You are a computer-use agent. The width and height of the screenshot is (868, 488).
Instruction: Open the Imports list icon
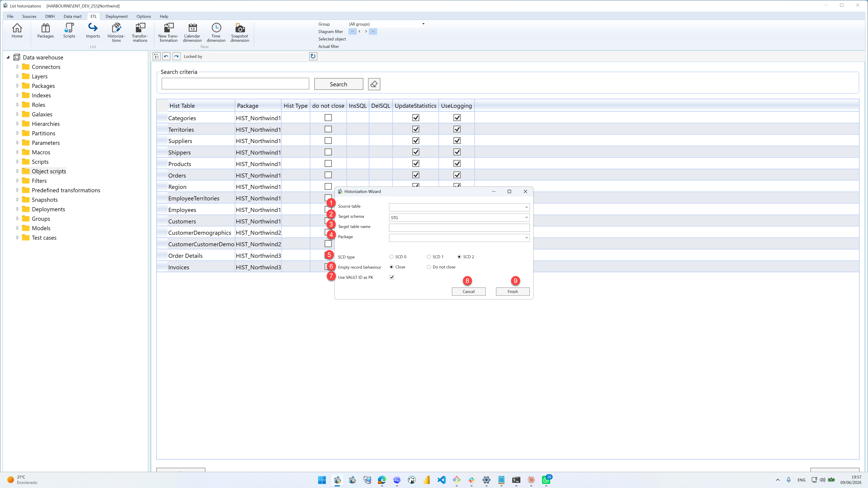pos(93,31)
